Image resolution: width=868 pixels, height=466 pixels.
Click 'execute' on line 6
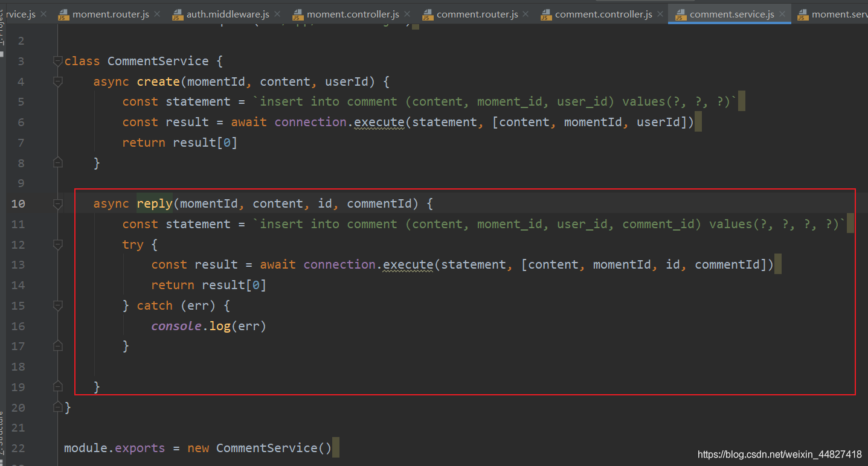tap(379, 122)
